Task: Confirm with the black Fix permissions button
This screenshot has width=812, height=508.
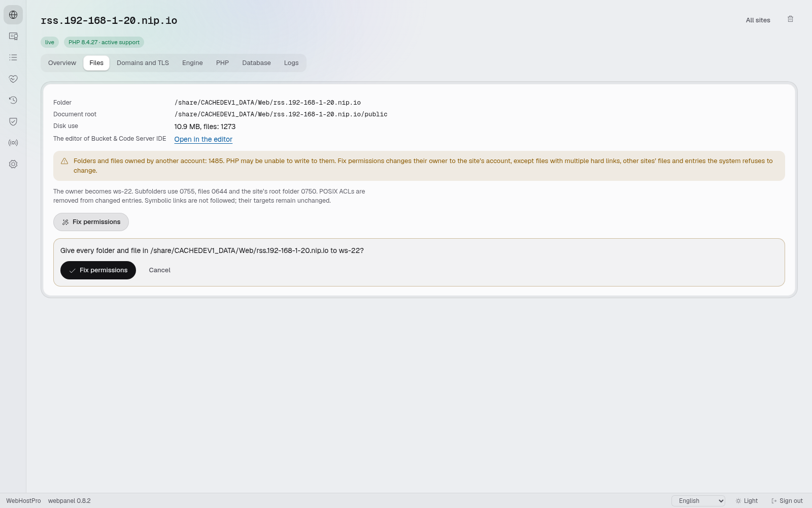Action: (98, 270)
